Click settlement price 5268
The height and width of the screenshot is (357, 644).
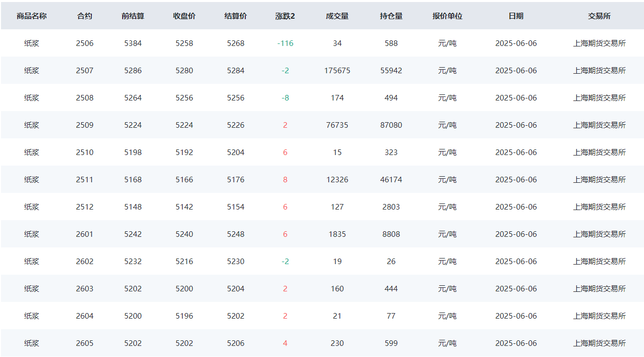coord(236,43)
